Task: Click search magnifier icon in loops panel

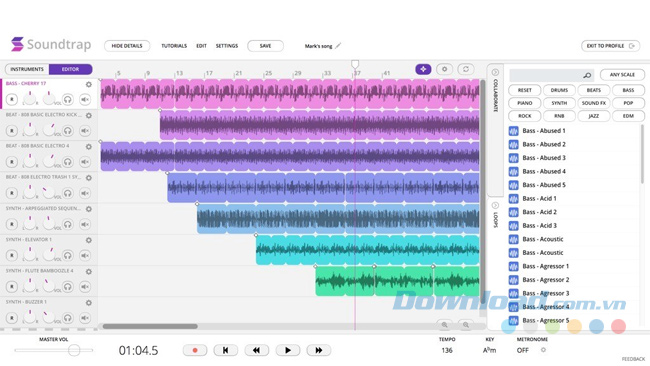Action: coord(587,75)
